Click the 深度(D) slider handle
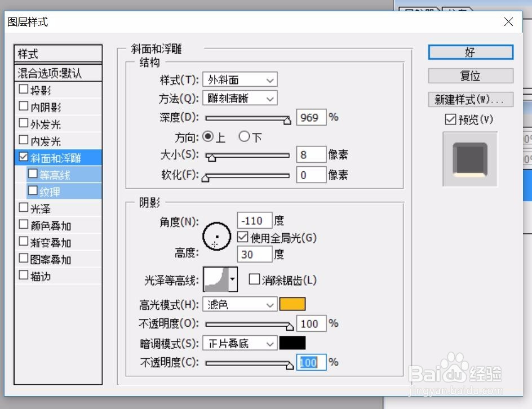The height and width of the screenshot is (409, 532). click(x=287, y=121)
